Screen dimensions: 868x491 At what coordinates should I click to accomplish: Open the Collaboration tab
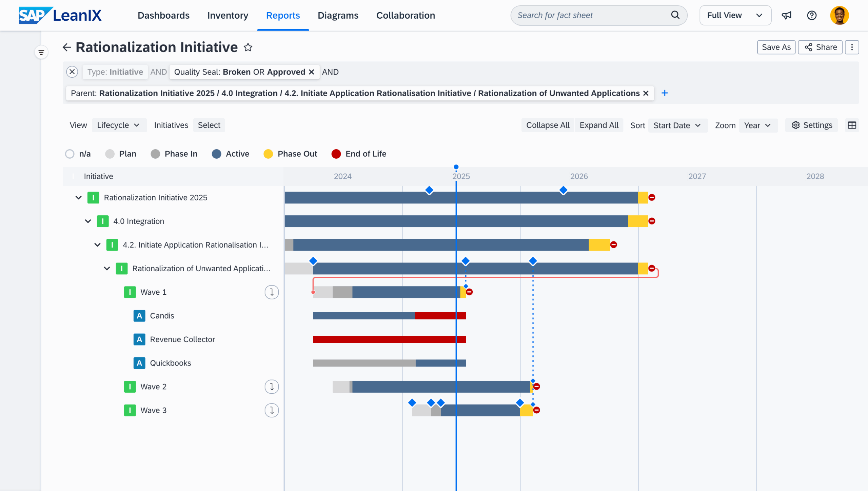(405, 15)
